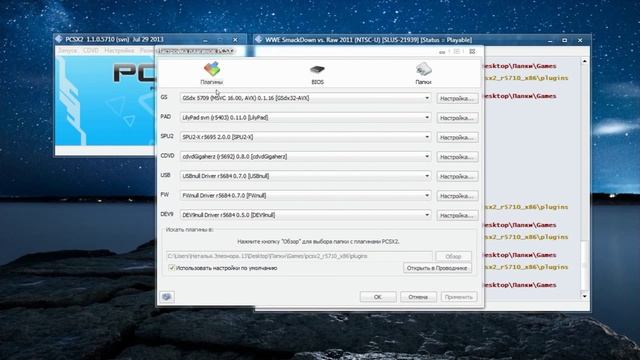Close the settings dialog via its X icon
Viewport: 640px width, 360px height.
(472, 51)
